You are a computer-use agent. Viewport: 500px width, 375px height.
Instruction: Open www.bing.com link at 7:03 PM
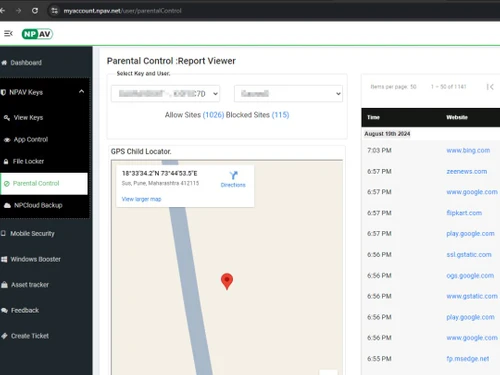[x=468, y=151]
